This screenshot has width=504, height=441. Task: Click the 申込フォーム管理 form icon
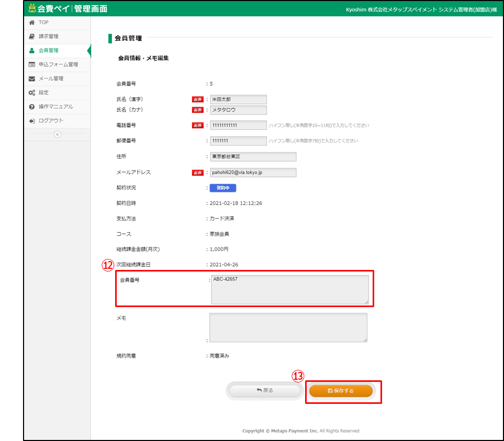click(32, 65)
